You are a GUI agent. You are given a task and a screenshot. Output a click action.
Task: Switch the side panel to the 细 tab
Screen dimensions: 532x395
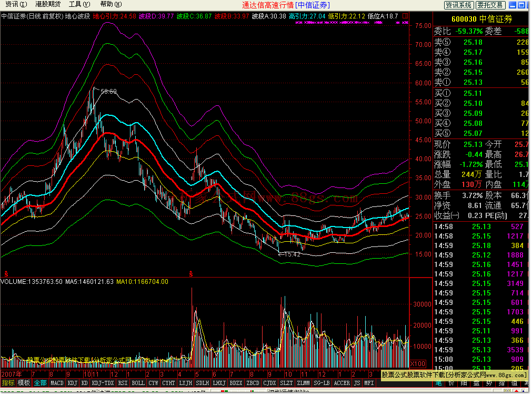point(464,383)
